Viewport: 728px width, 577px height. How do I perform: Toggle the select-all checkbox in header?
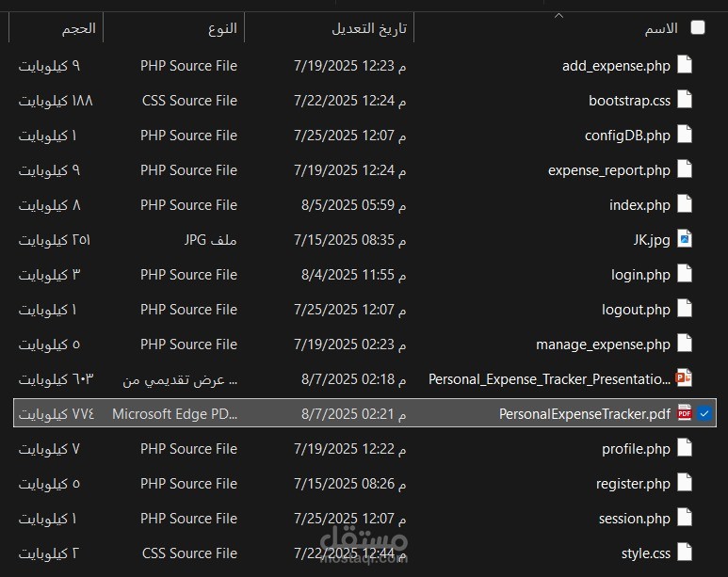(x=698, y=28)
